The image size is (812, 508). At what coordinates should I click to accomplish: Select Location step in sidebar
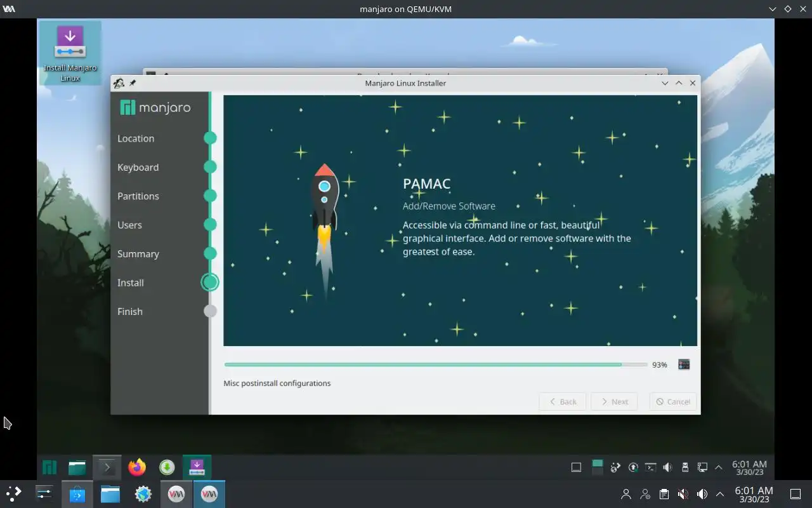[136, 138]
